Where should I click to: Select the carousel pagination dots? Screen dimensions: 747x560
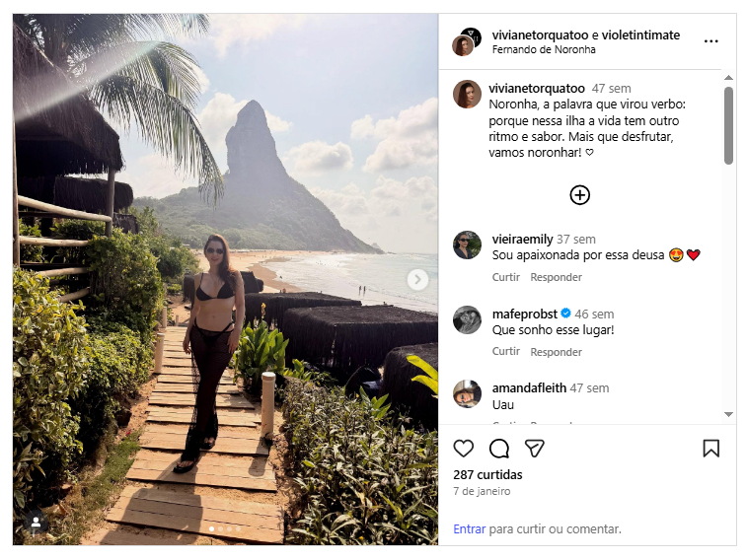[226, 529]
